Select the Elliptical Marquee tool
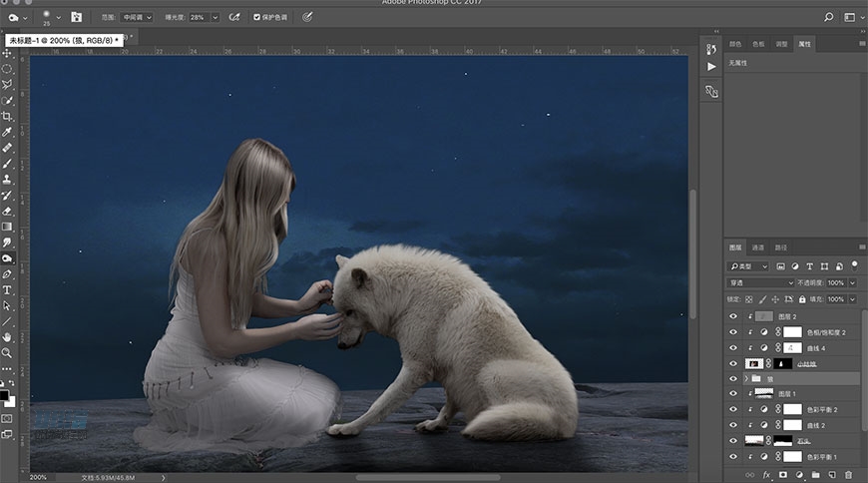Viewport: 868px width, 483px height. point(7,69)
